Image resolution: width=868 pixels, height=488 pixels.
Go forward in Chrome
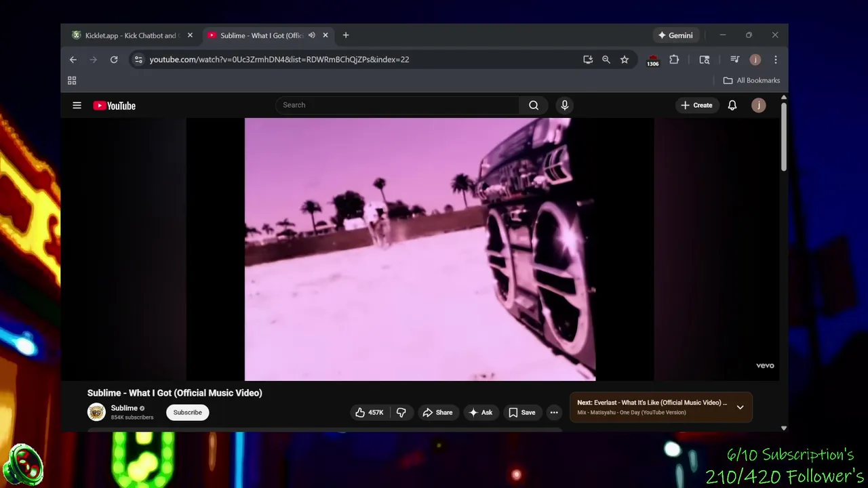94,60
